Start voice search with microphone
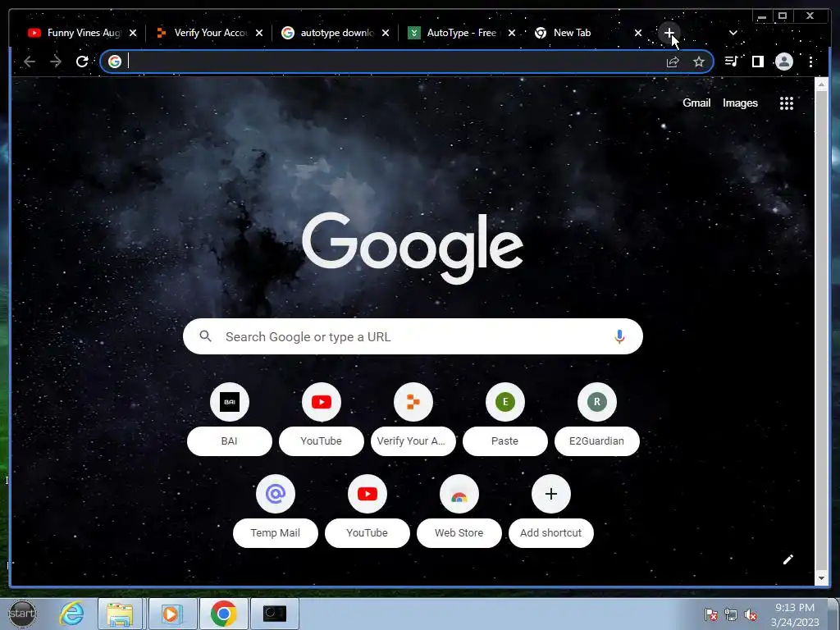 pyautogui.click(x=619, y=336)
